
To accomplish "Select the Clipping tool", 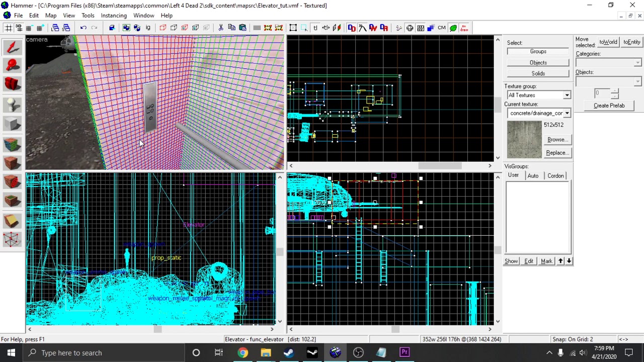I will point(13,221).
